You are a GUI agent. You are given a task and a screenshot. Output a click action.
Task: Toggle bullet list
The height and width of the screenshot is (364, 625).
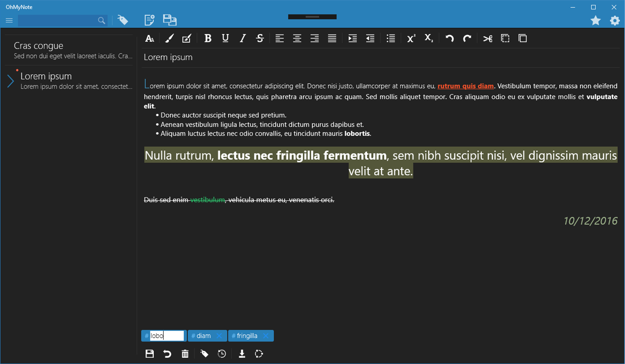click(391, 39)
